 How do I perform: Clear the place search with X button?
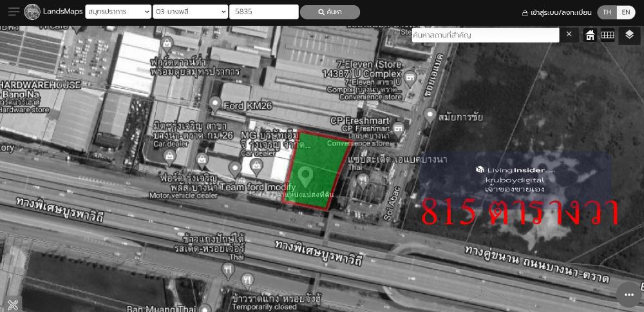tap(569, 34)
